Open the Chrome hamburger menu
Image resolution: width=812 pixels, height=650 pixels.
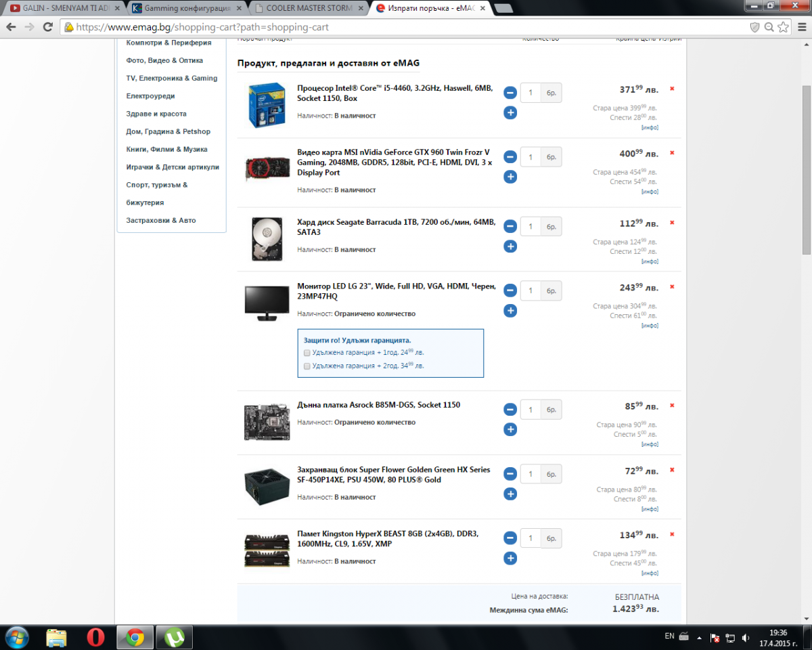point(800,27)
